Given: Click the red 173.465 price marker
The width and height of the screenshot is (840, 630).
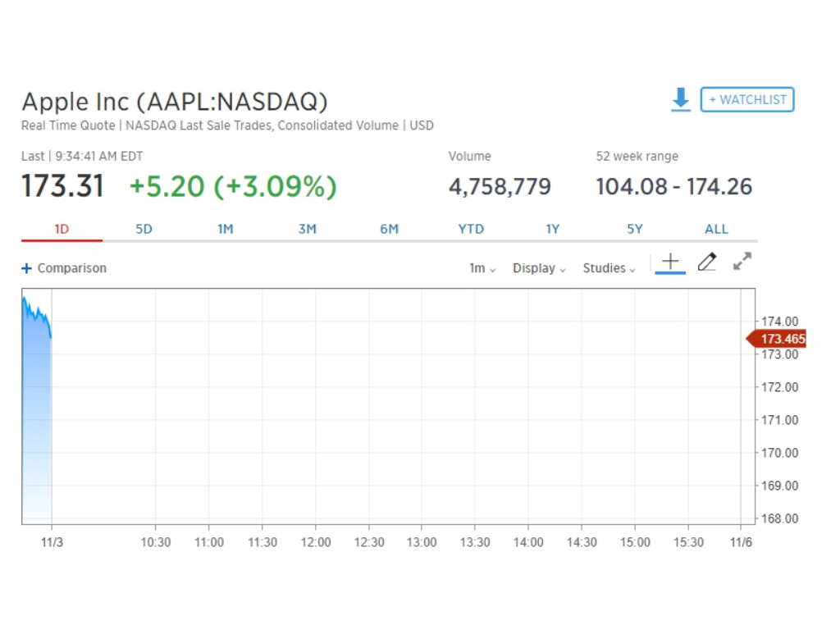Looking at the screenshot, I should (779, 339).
